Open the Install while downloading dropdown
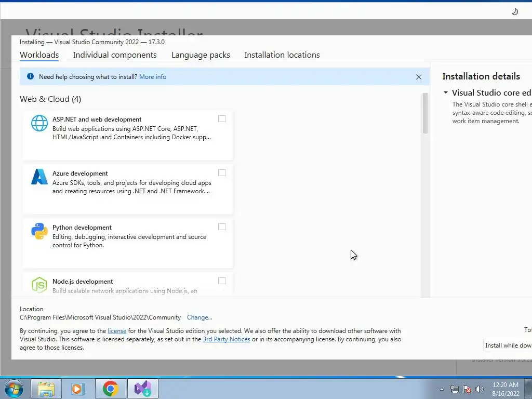This screenshot has width=532, height=399. 508,345
